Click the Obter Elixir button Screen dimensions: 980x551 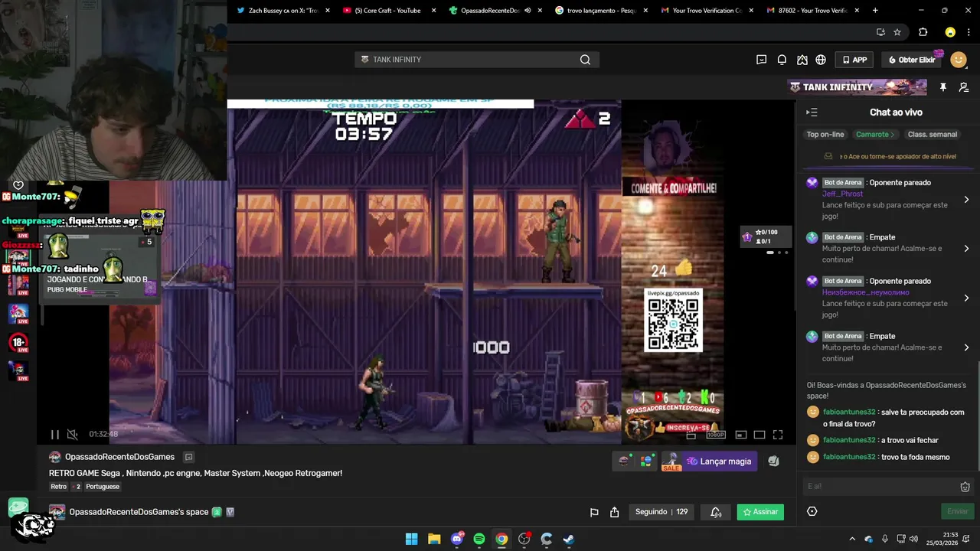point(913,60)
